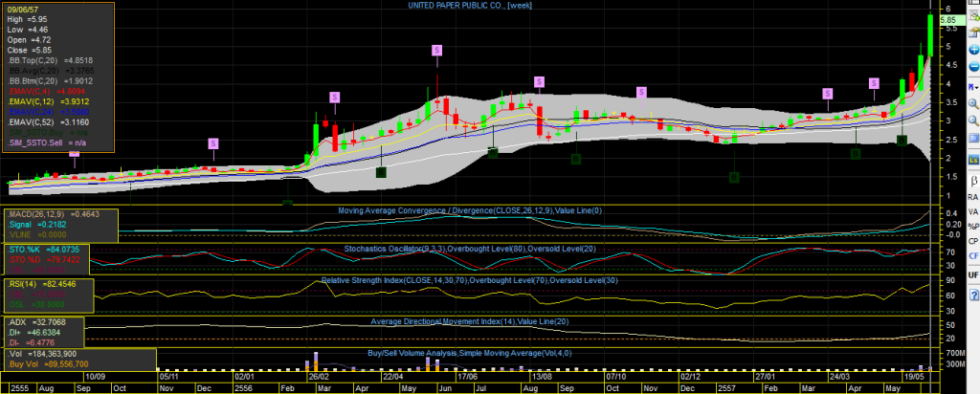
Task: Click the 26/02 date on time axis
Action: pos(318,377)
